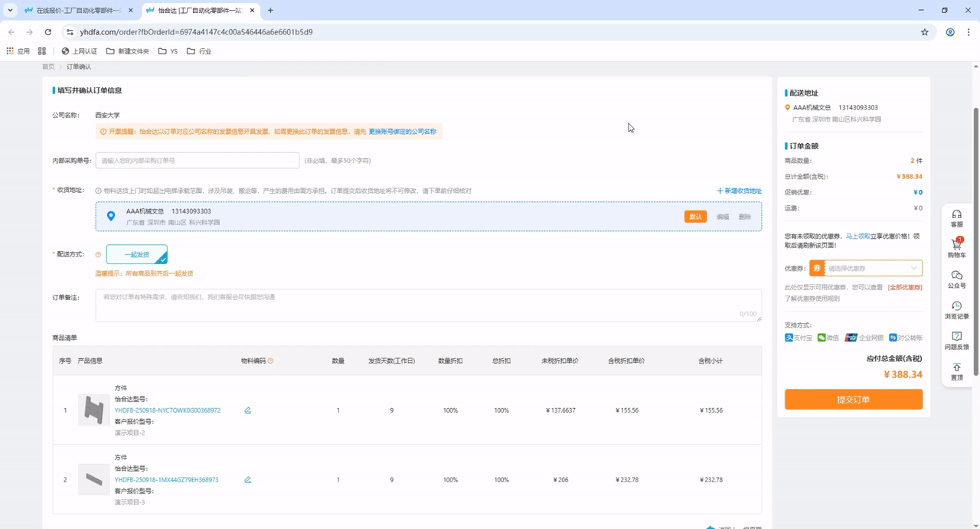
Task: Open the 购物车 shopping cart icon
Action: [956, 247]
